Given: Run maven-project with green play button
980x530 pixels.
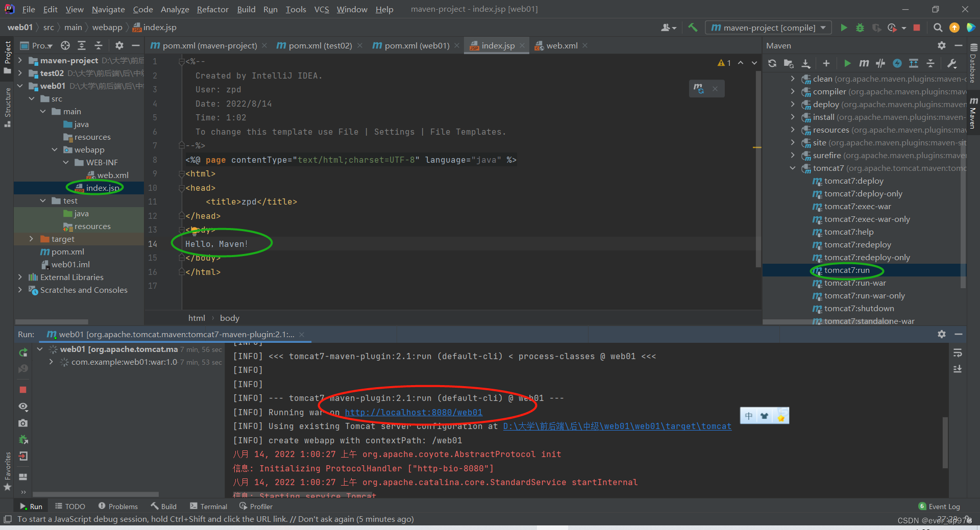Looking at the screenshot, I should [x=844, y=28].
